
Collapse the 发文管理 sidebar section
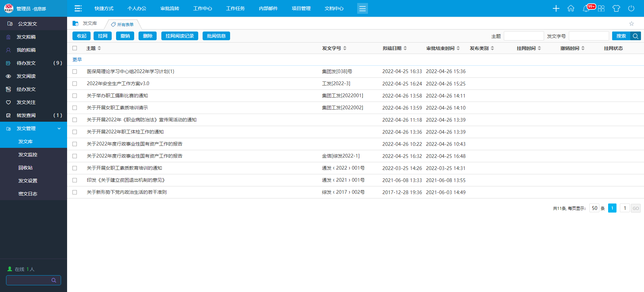click(x=59, y=128)
